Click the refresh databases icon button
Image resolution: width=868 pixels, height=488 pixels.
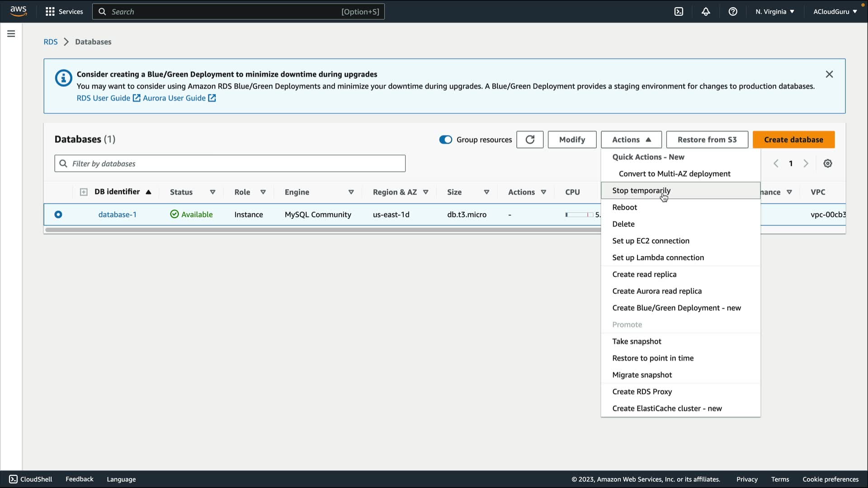(530, 140)
